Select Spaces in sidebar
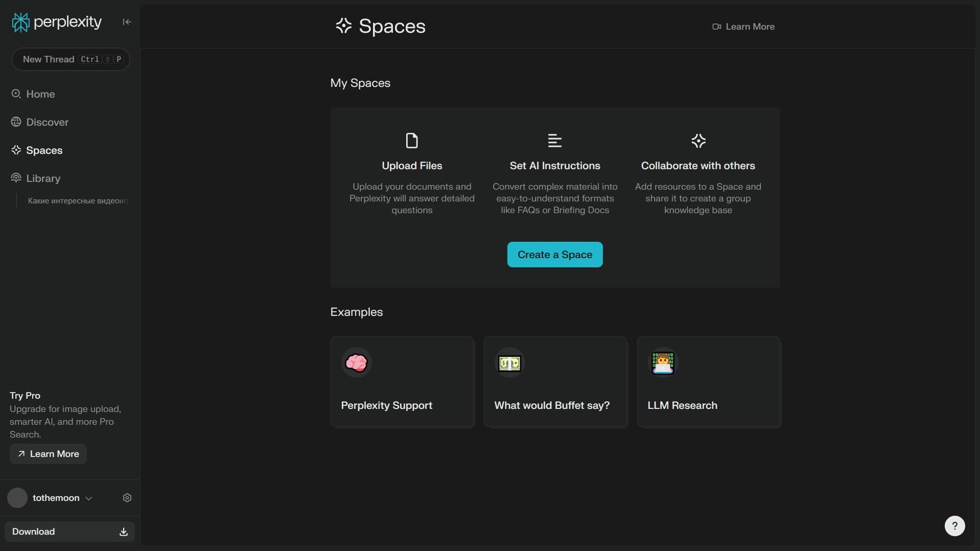980x551 pixels. click(x=44, y=150)
